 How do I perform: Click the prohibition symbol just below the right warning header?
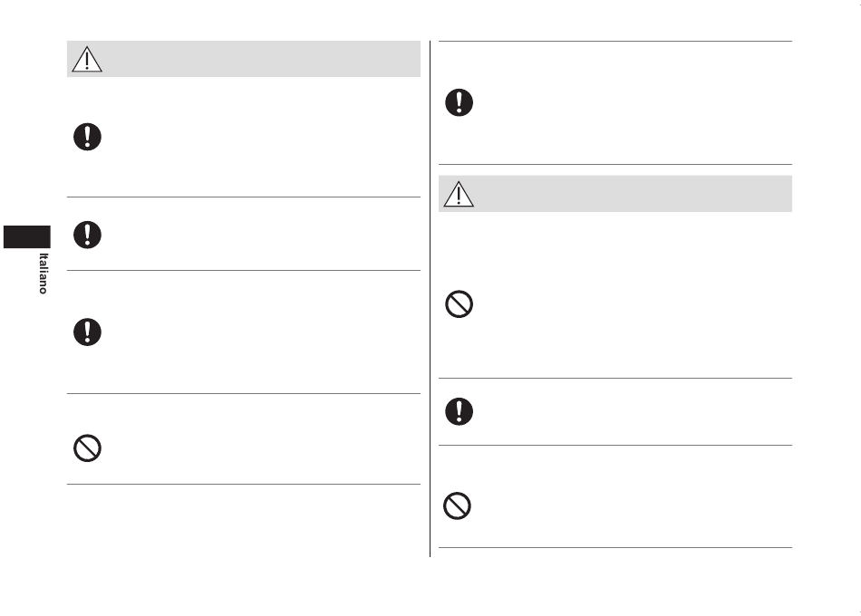tap(460, 304)
